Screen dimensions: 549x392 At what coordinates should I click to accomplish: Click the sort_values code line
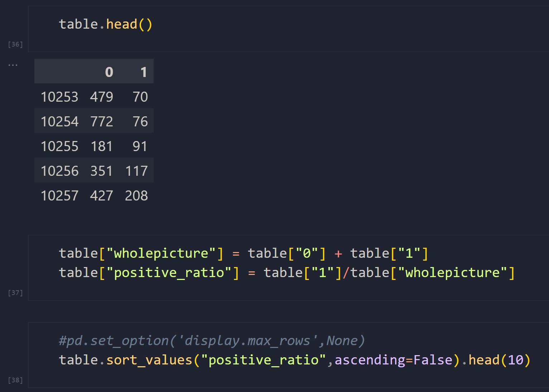(294, 360)
